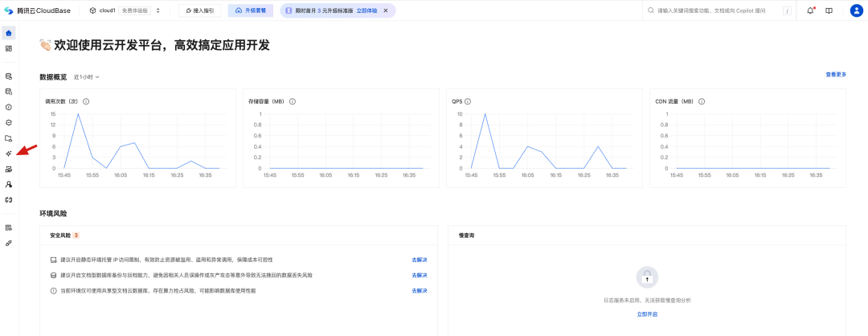Viewport: 868px width, 336px height.
Task: Click the 升级套餐 button
Action: [250, 10]
